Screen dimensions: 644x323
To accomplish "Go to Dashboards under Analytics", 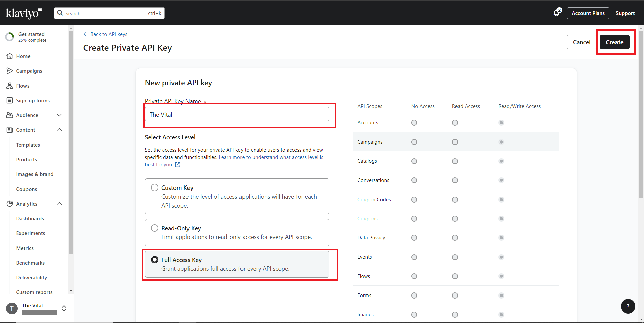I will 30,218.
